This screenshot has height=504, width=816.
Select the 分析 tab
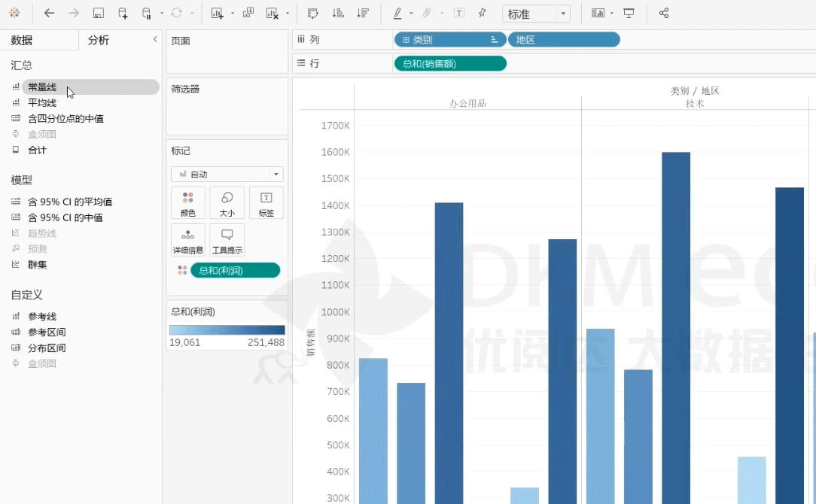click(x=99, y=41)
